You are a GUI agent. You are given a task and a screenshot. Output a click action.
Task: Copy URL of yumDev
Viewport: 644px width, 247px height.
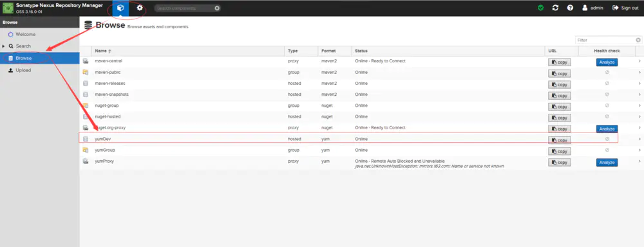560,140
